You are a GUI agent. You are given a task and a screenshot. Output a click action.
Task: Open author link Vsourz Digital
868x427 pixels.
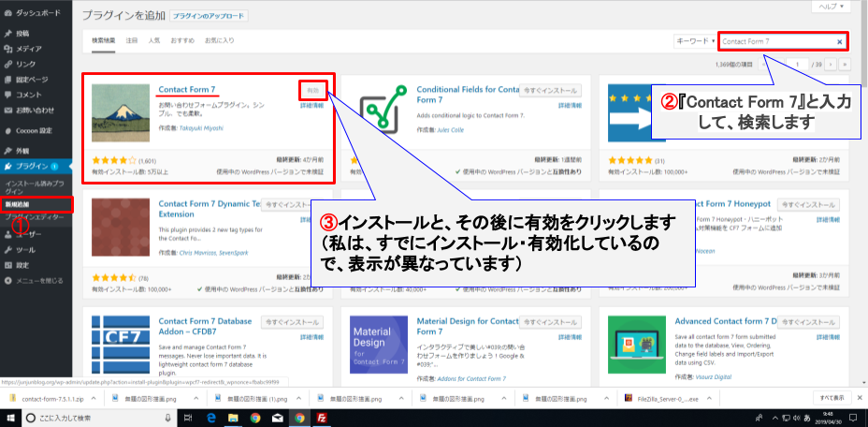[713, 377]
